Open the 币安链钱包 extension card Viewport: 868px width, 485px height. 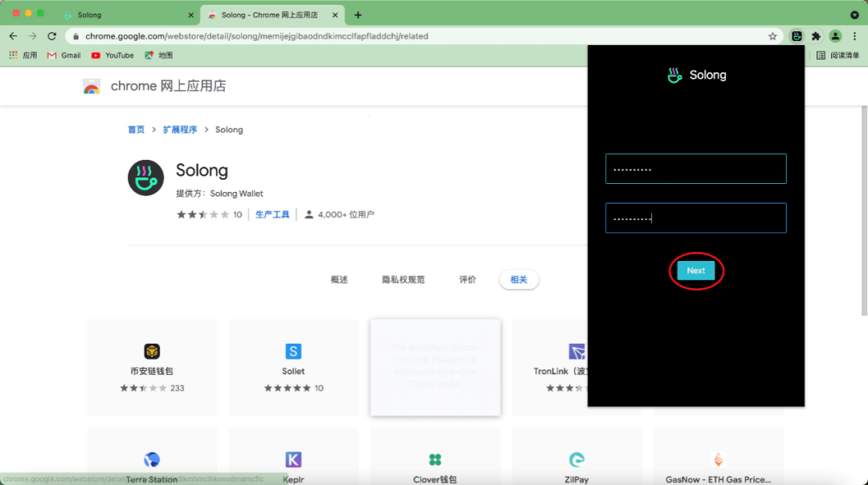click(x=152, y=368)
